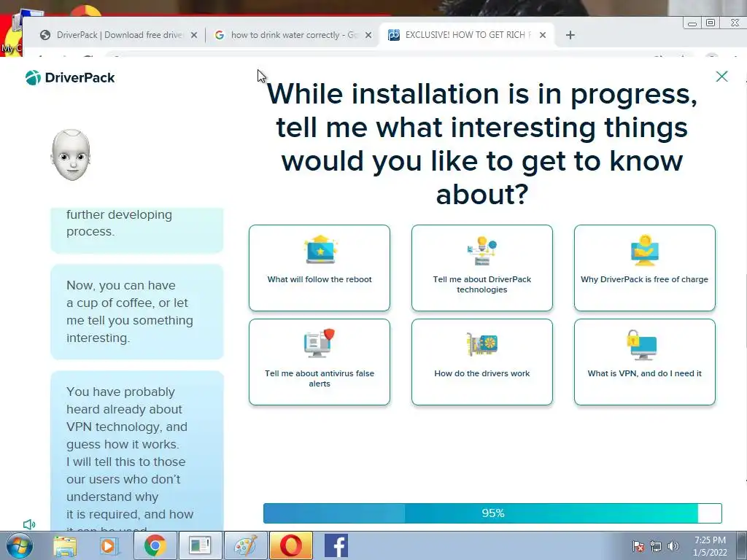Screen dimensions: 747x560
Task: Open the Windows Start menu
Action: 20,545
